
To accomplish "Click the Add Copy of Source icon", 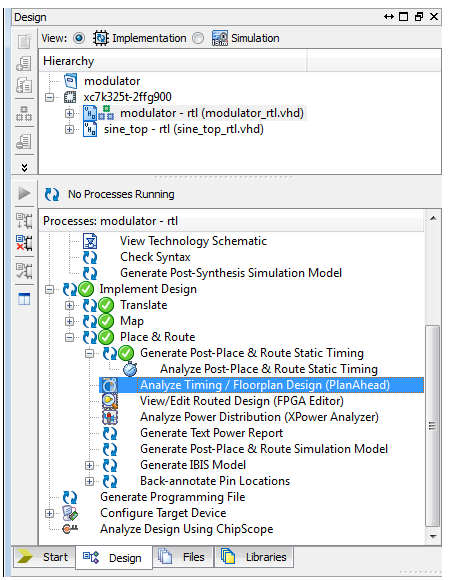I will coord(24,85).
